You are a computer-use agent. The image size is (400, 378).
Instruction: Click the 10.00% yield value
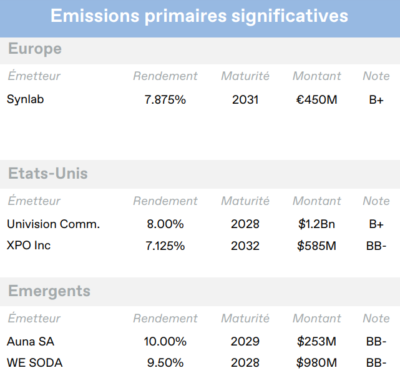[x=165, y=341]
